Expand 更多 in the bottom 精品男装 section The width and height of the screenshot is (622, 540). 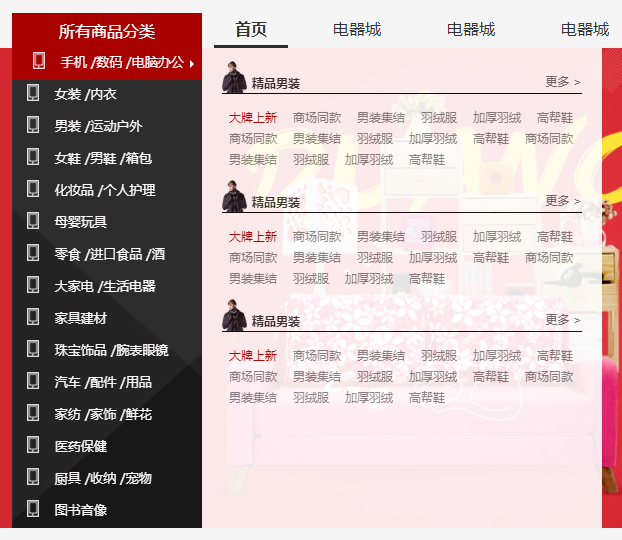point(562,320)
